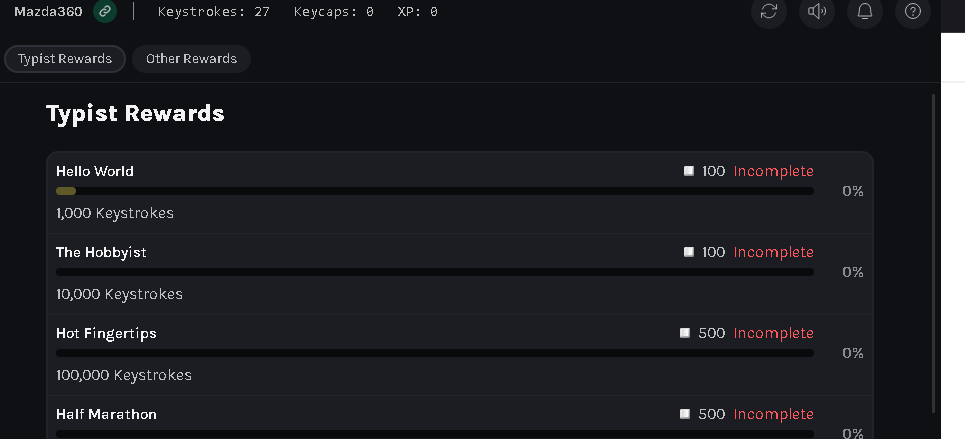Select the Half Marathon reward title

106,414
